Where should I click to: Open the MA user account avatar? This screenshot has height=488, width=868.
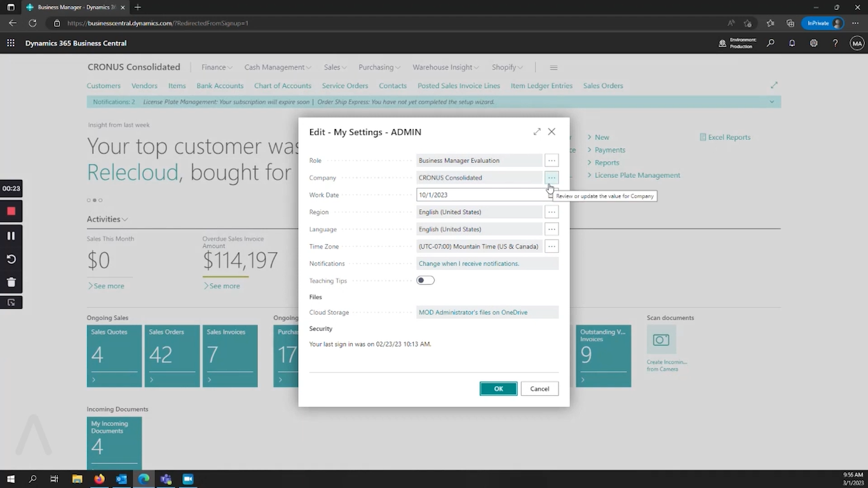[857, 43]
